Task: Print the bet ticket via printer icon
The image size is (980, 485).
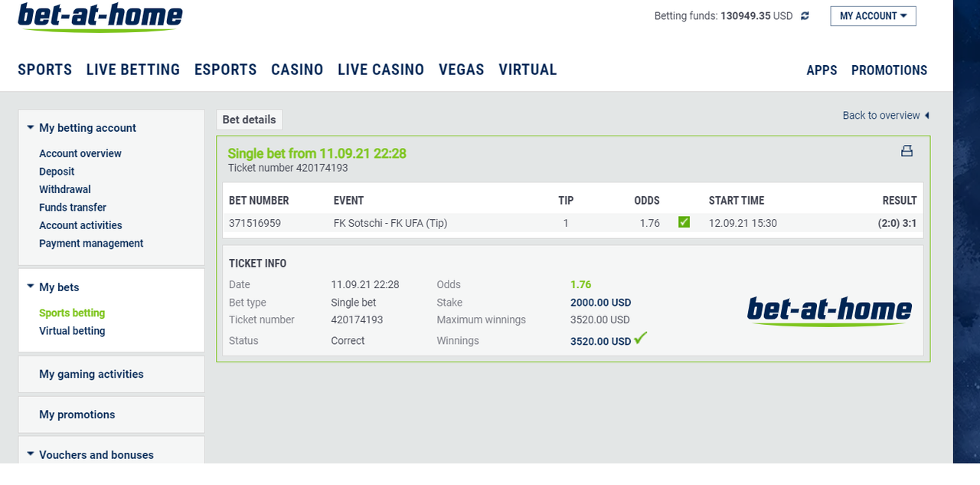Action: [x=906, y=151]
